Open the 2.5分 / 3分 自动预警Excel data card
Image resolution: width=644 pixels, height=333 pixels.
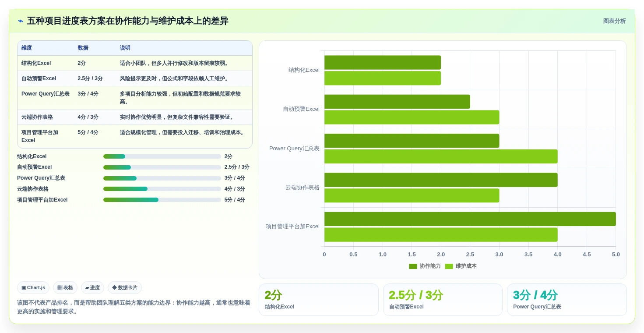click(443, 300)
